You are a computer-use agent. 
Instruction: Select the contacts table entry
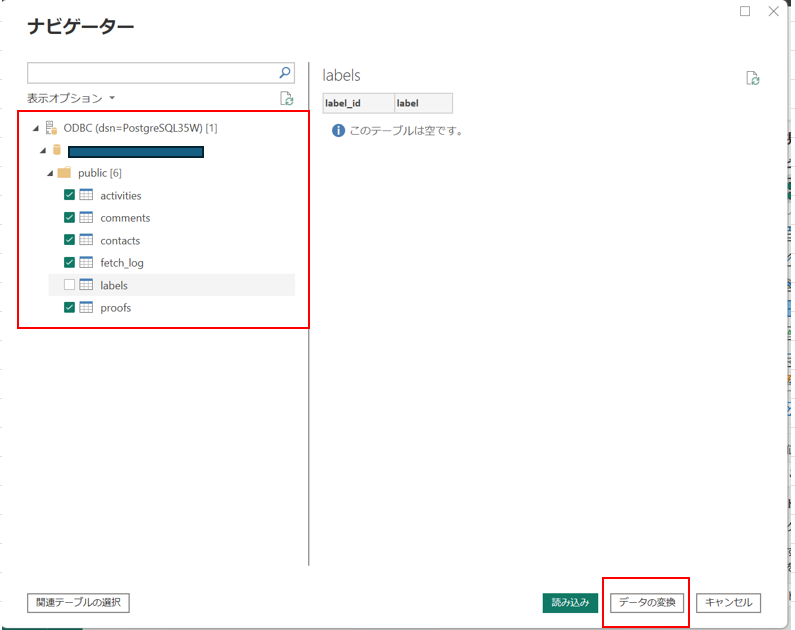pyautogui.click(x=120, y=241)
